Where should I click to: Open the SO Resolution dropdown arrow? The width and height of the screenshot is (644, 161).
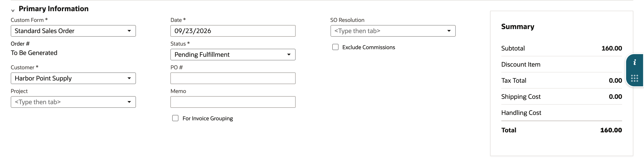click(x=449, y=31)
